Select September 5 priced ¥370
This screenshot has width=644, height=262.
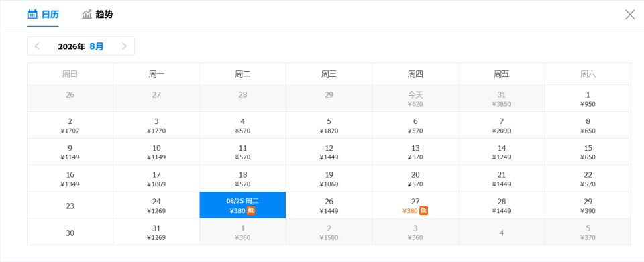click(x=588, y=232)
